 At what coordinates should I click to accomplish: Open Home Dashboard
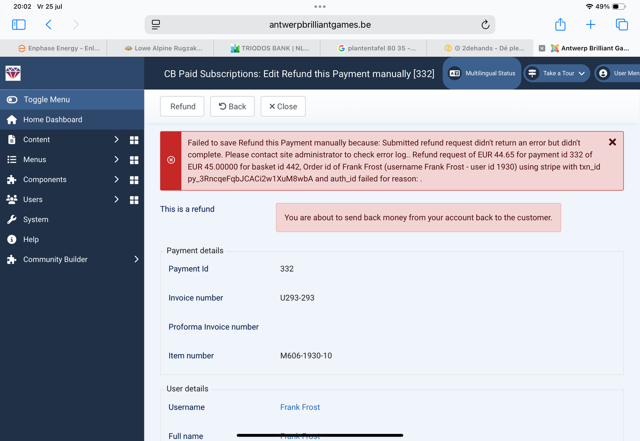pyautogui.click(x=72, y=120)
